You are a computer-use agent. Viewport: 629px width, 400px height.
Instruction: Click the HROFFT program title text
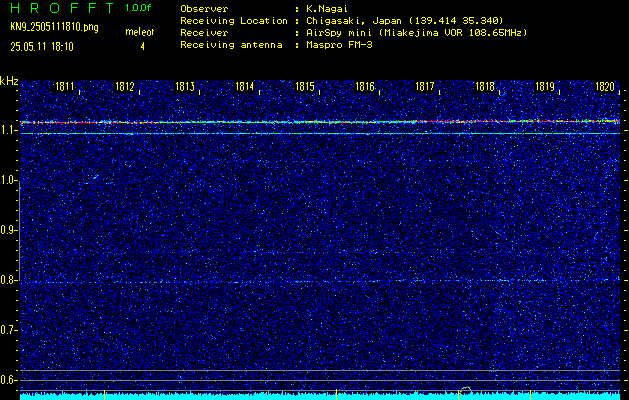tap(63, 8)
